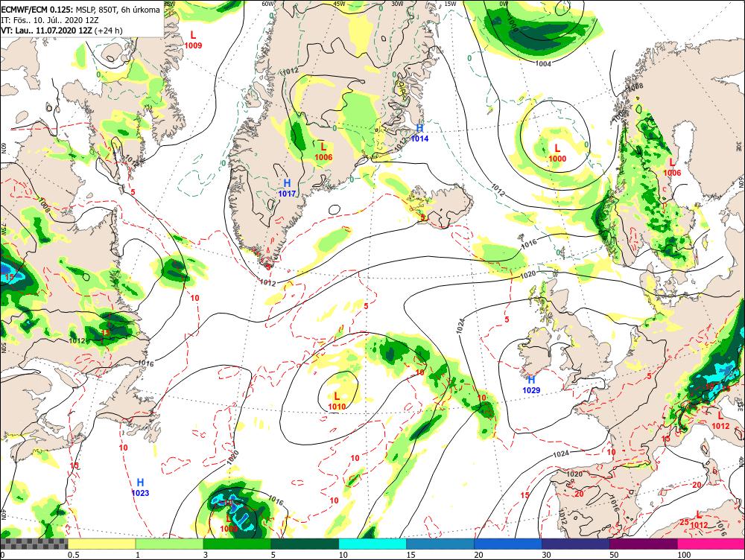
Task: Click the '1004' isobar label at top
Action: click(543, 63)
